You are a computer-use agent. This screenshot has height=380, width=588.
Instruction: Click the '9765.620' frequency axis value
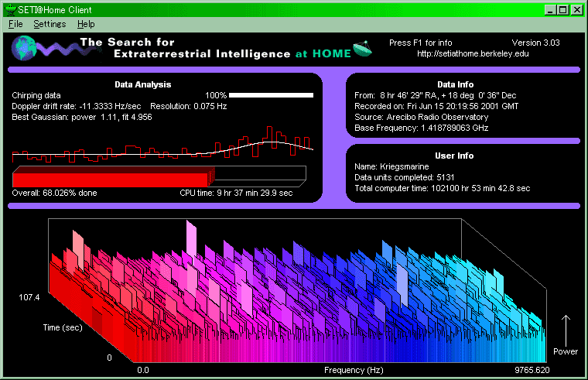(x=532, y=370)
